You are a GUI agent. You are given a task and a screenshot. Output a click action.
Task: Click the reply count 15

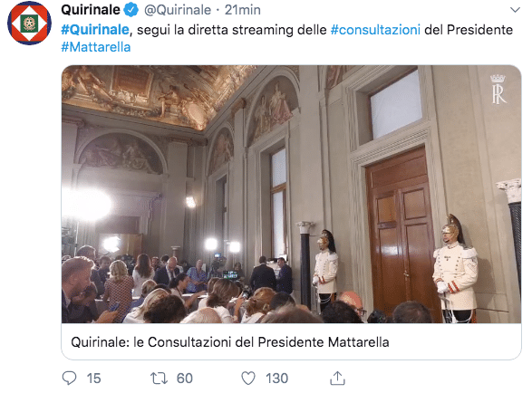coord(93,379)
